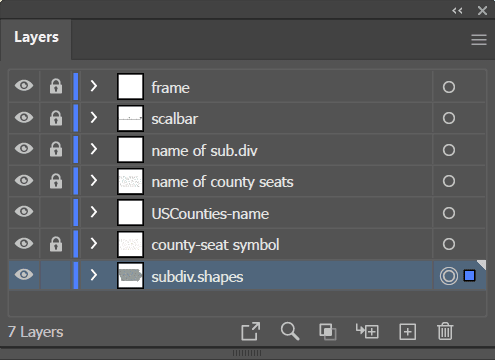Click the Locate Object magnifier icon

pos(290,331)
